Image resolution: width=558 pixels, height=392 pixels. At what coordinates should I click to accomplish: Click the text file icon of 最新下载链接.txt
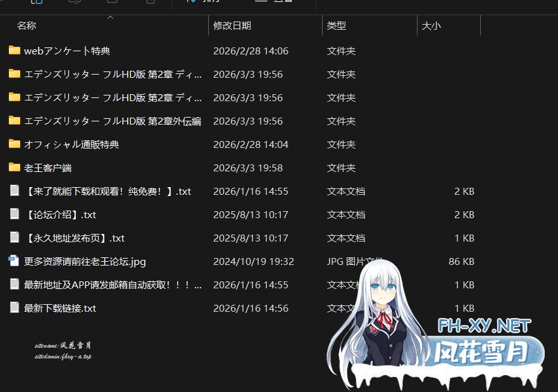(x=13, y=308)
